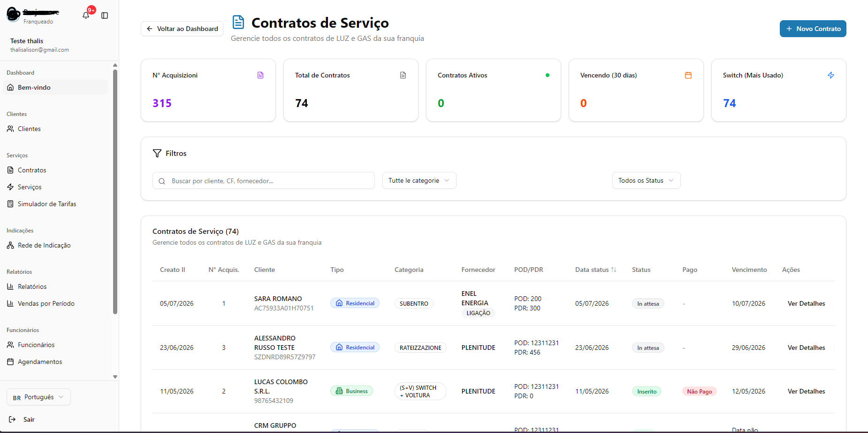868x433 pixels.
Task: View details for ALESSANDRO RUSSO TESTE contract
Action: 806,348
